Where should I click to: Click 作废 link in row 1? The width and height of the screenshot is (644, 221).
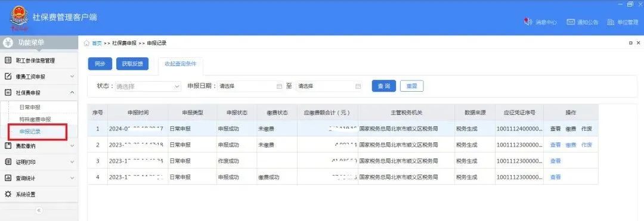pos(587,129)
